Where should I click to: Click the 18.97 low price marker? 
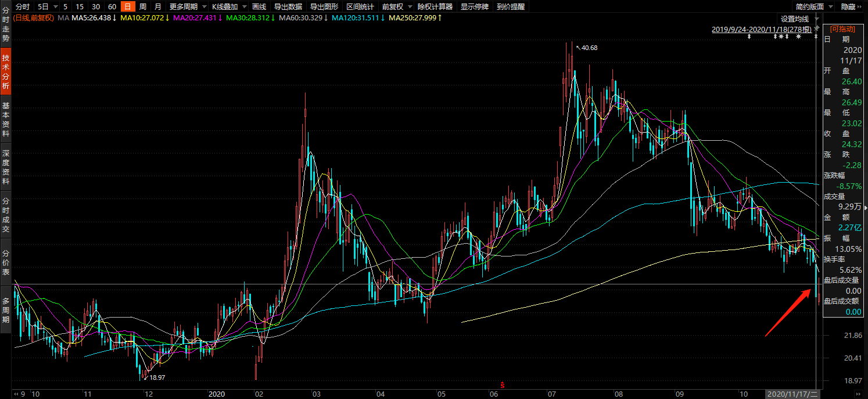(x=157, y=377)
